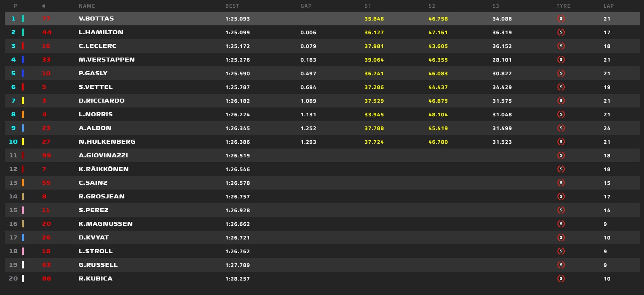
Task: Select car number 23 in A.Albon's row
Action: pyautogui.click(x=46, y=128)
